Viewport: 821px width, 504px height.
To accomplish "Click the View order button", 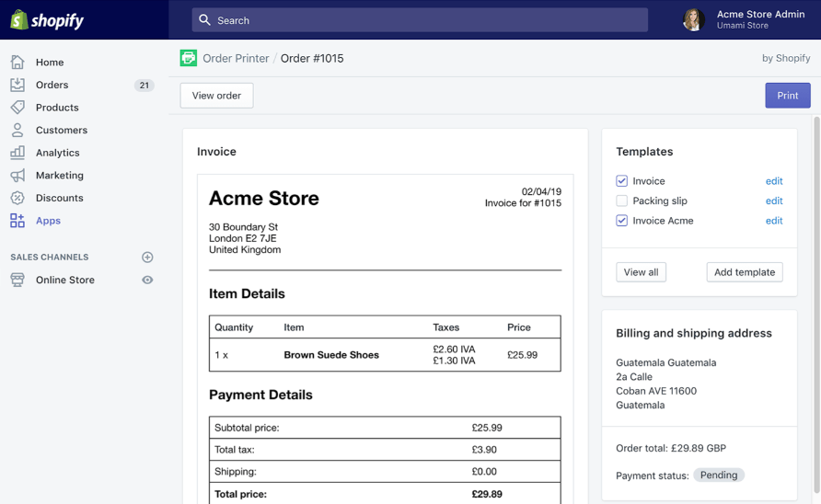I will tap(217, 96).
